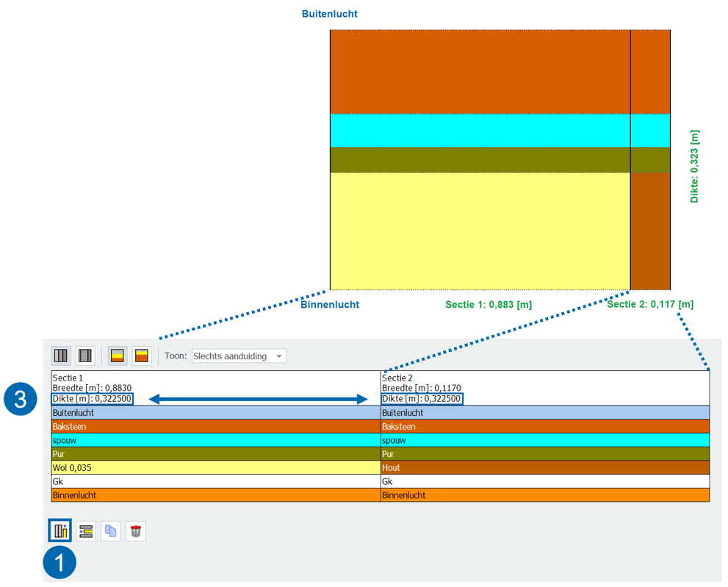Open the Toon dropdown 'Slechts aanduiding'
Image resolution: width=728 pixels, height=587 pixels.
click(239, 356)
